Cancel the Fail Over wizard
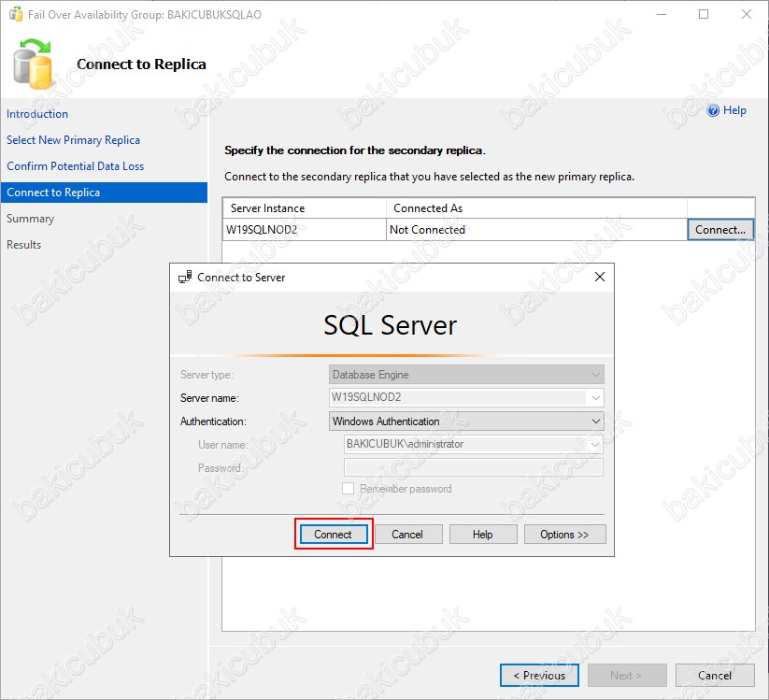The height and width of the screenshot is (700, 769). [715, 676]
